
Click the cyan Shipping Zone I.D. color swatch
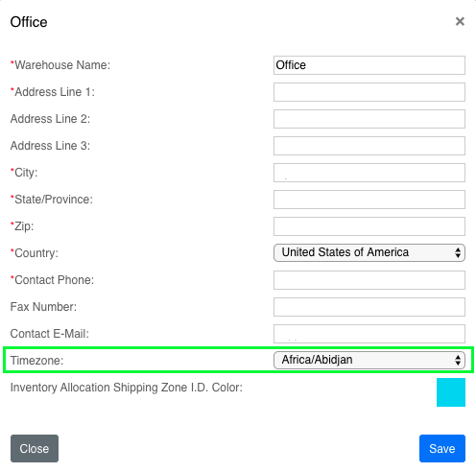451,392
